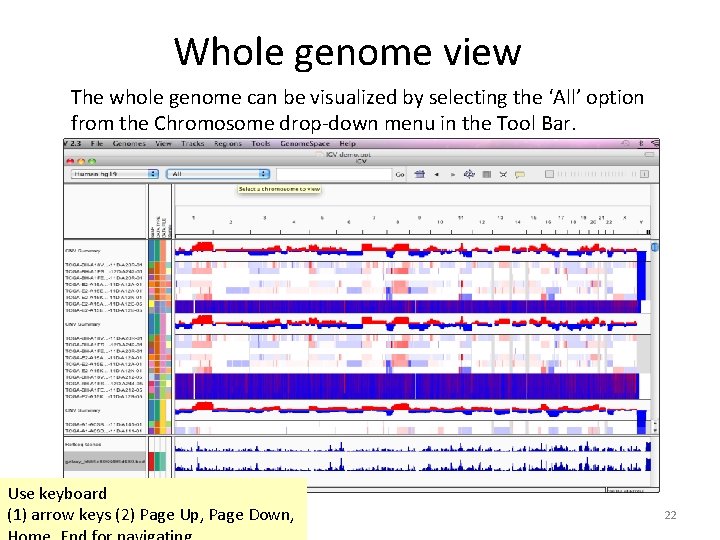Open the File menu
Image resolution: width=720 pixels, height=540 pixels.
tap(97, 143)
